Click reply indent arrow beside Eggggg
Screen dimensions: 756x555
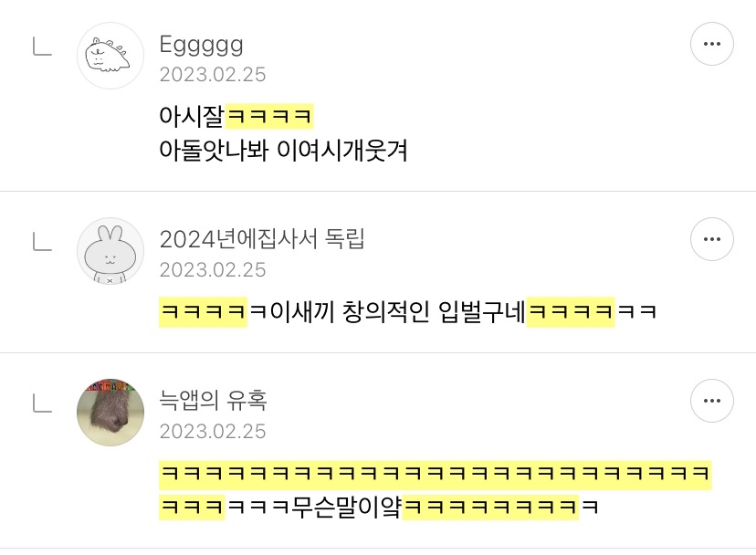(x=42, y=47)
